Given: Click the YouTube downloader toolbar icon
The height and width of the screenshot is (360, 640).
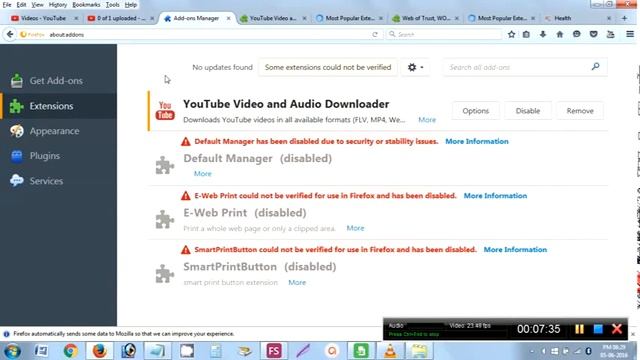Looking at the screenshot, I should tap(610, 35).
